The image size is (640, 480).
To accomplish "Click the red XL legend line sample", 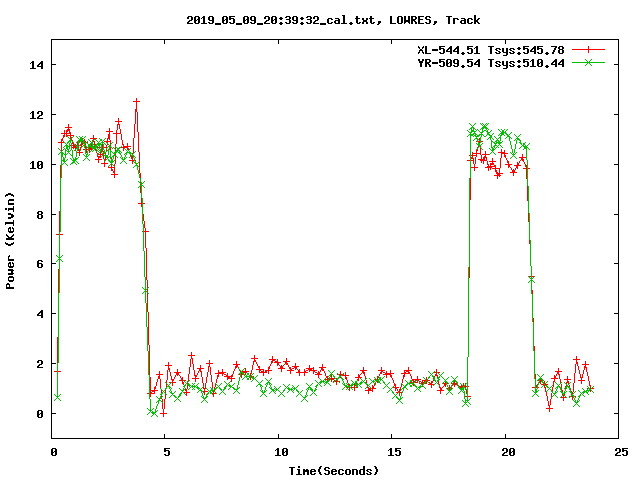I will 588,50.
